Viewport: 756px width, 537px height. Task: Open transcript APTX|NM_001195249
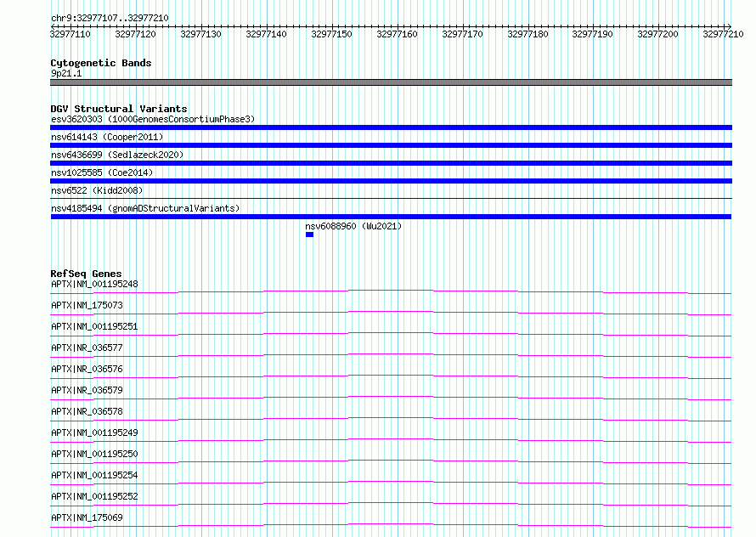pyautogui.click(x=94, y=432)
